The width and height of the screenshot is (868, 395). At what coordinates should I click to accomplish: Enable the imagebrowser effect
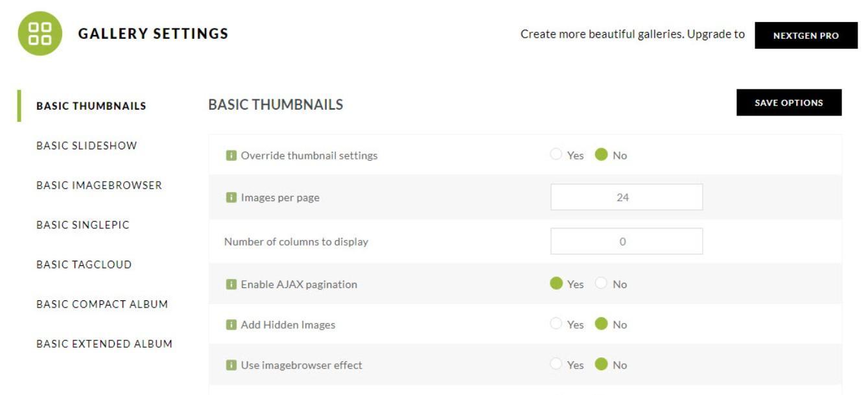click(x=556, y=364)
